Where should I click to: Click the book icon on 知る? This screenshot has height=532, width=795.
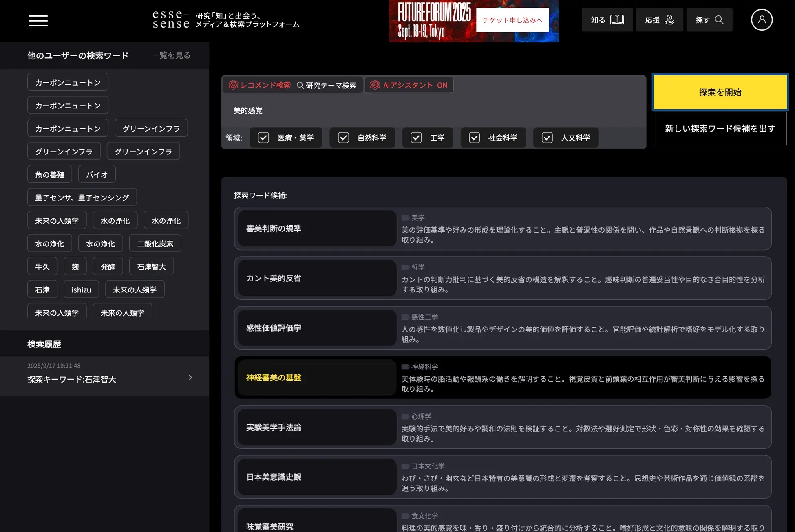click(x=617, y=20)
